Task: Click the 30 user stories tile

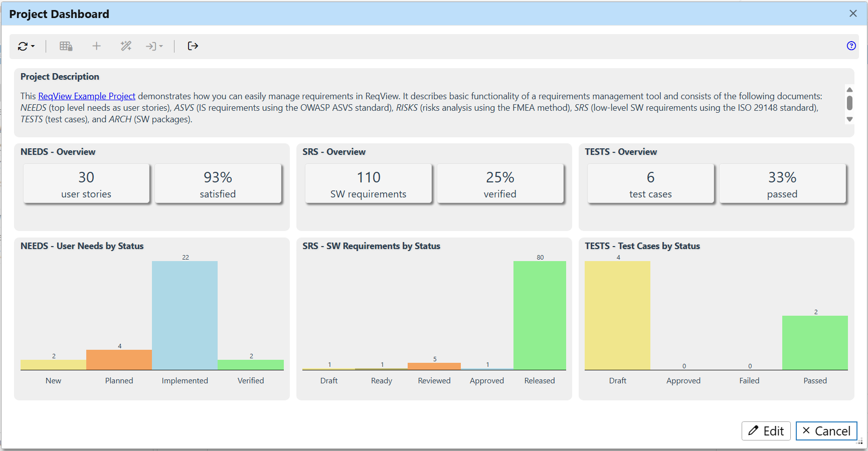Action: click(86, 183)
